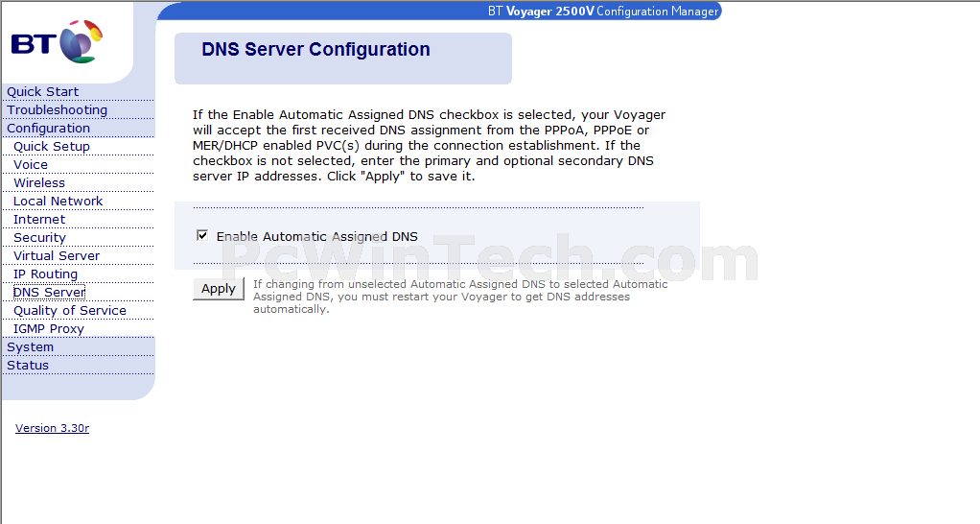The height and width of the screenshot is (524, 980).
Task: Open the Quick Start menu
Action: pos(42,92)
